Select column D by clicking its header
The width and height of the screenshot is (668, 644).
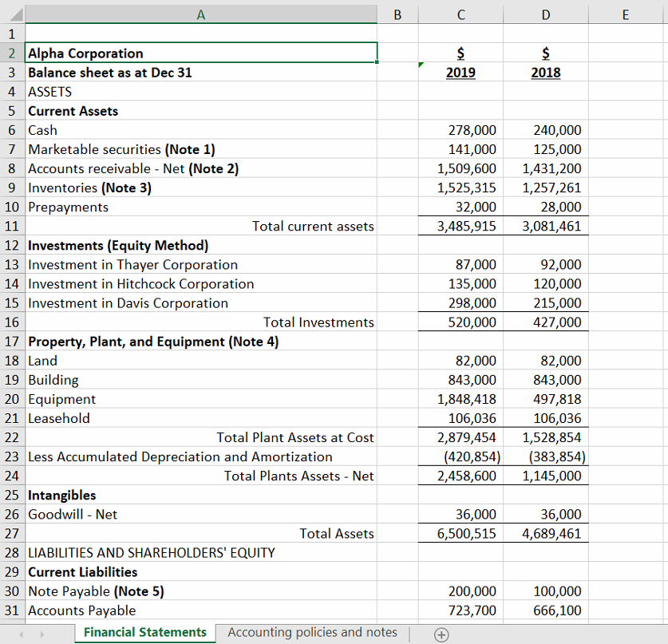pyautogui.click(x=545, y=14)
